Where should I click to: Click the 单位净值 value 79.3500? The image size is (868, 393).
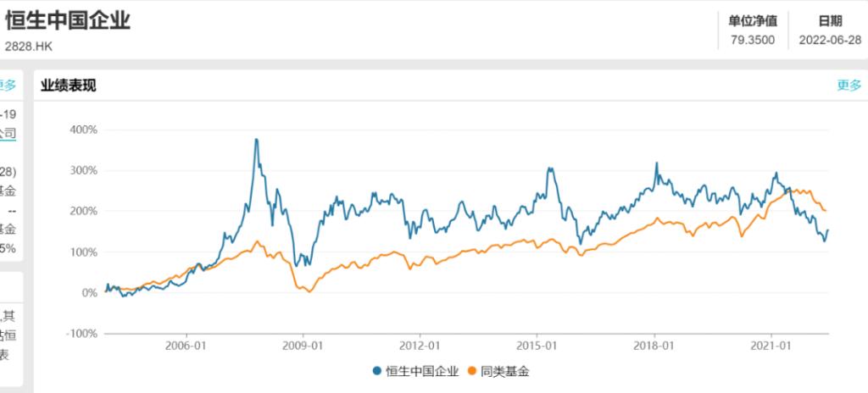click(x=753, y=40)
